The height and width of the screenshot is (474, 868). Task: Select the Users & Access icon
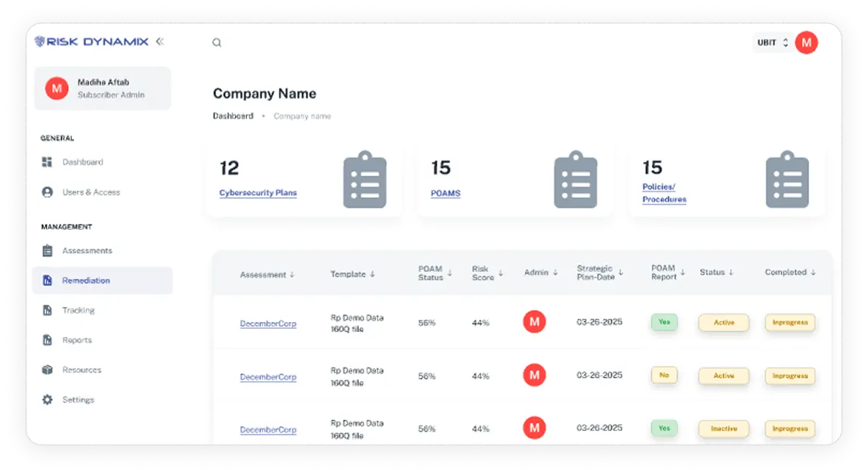point(47,192)
